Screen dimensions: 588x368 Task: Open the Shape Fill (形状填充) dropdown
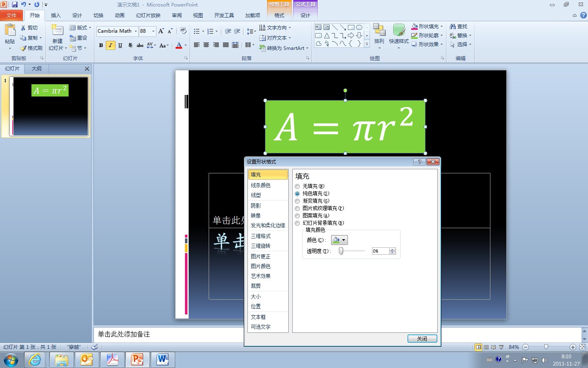pos(427,27)
